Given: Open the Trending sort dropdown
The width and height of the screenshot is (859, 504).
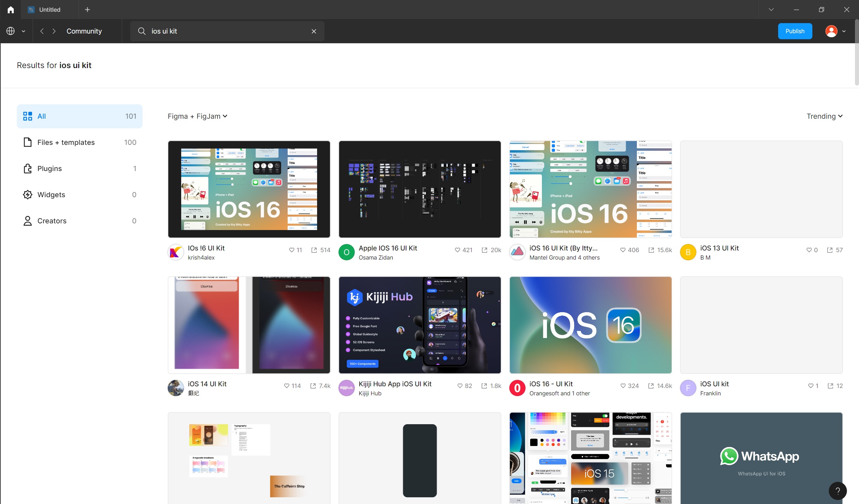Looking at the screenshot, I should click(824, 116).
